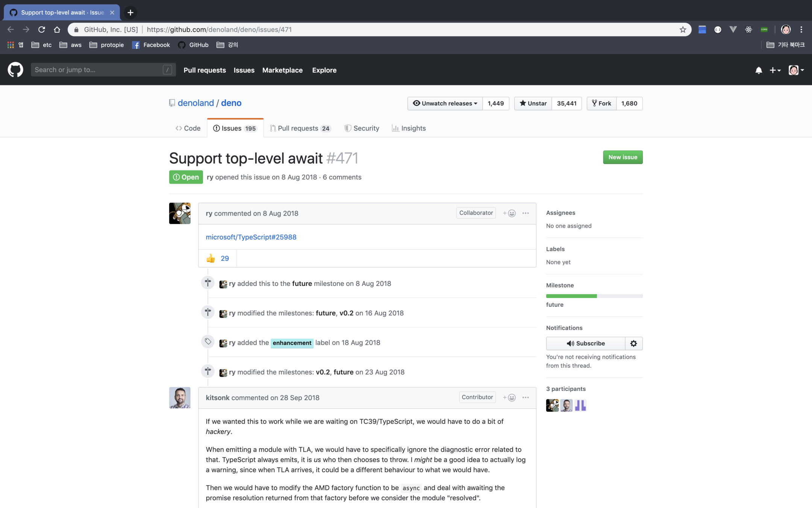Click notification settings gear icon
The width and height of the screenshot is (812, 508).
coord(633,343)
